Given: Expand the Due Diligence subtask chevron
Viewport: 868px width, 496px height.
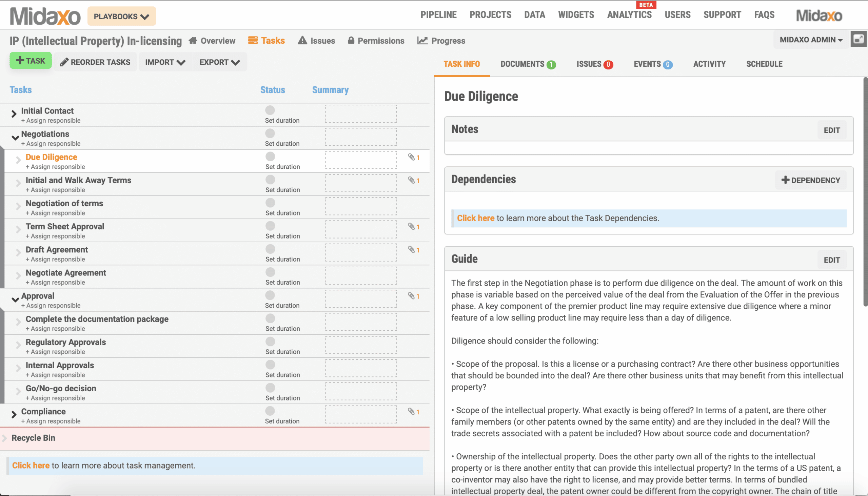Looking at the screenshot, I should [x=18, y=160].
